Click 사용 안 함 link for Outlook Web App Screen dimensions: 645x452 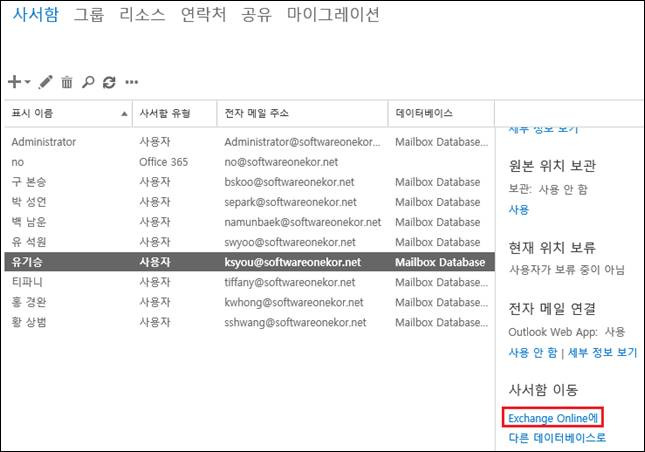(533, 352)
